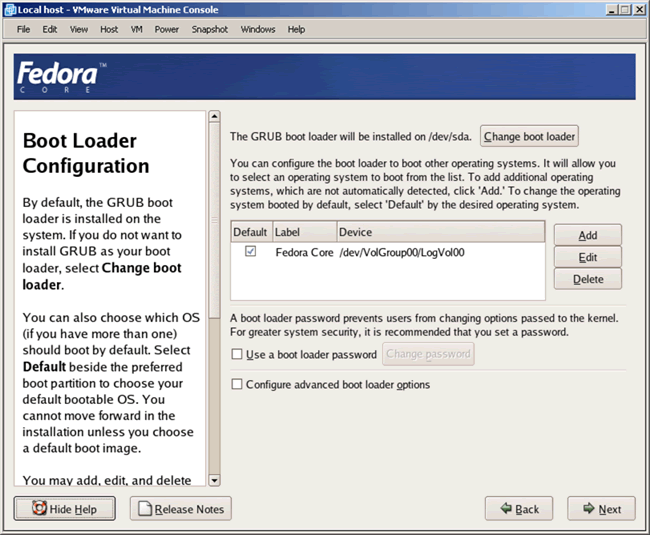
Task: Toggle the Default checkbox for Fedora Core
Action: click(x=251, y=253)
